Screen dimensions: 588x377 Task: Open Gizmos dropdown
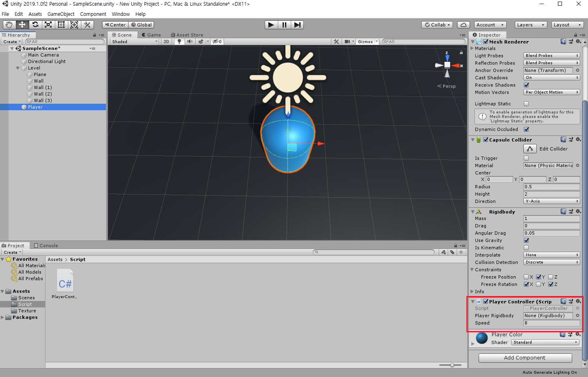(x=368, y=41)
